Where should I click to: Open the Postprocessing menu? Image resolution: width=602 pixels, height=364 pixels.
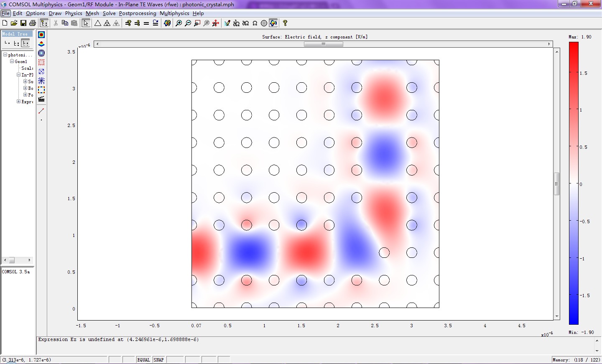click(x=137, y=13)
